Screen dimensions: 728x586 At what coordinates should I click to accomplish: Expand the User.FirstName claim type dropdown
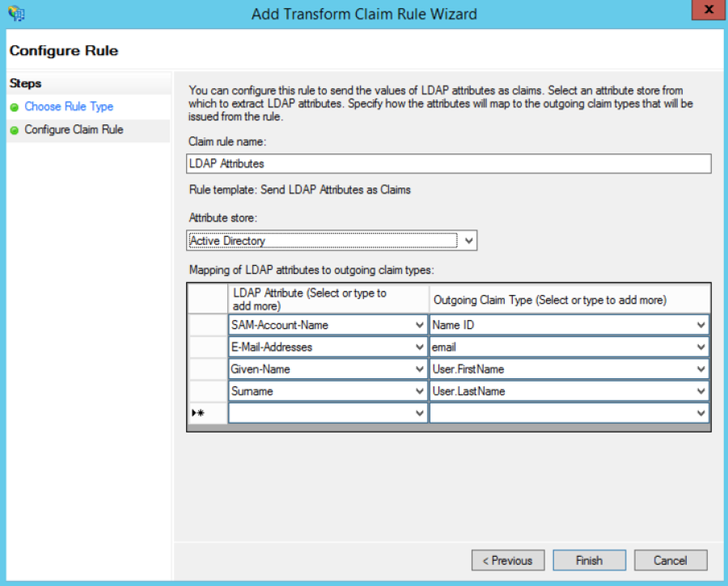pyautogui.click(x=700, y=369)
